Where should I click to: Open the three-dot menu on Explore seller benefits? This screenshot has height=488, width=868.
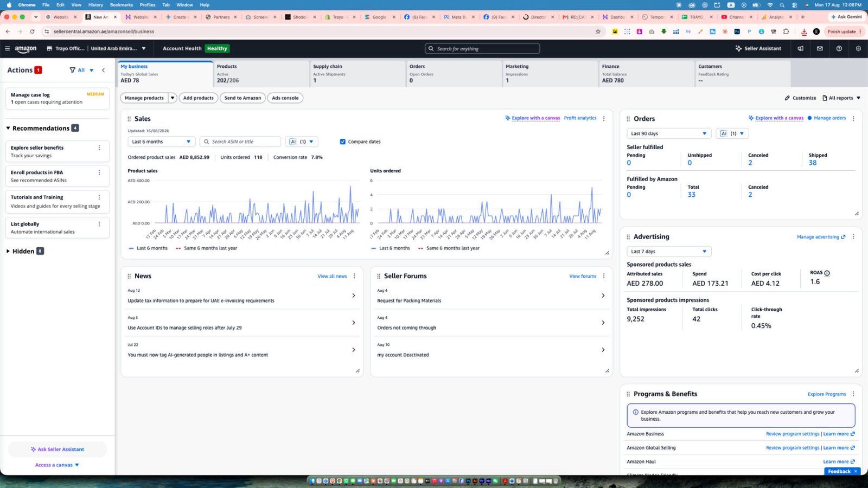point(99,147)
